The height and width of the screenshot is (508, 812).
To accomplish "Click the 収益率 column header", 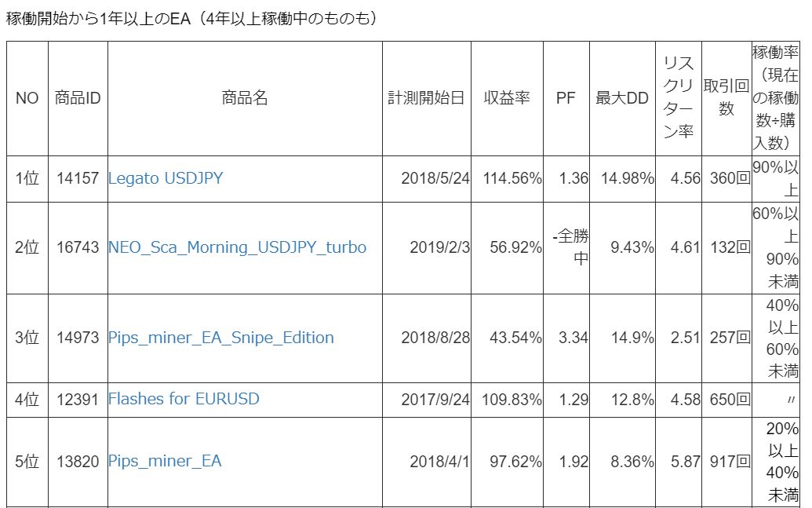I will coord(507,98).
